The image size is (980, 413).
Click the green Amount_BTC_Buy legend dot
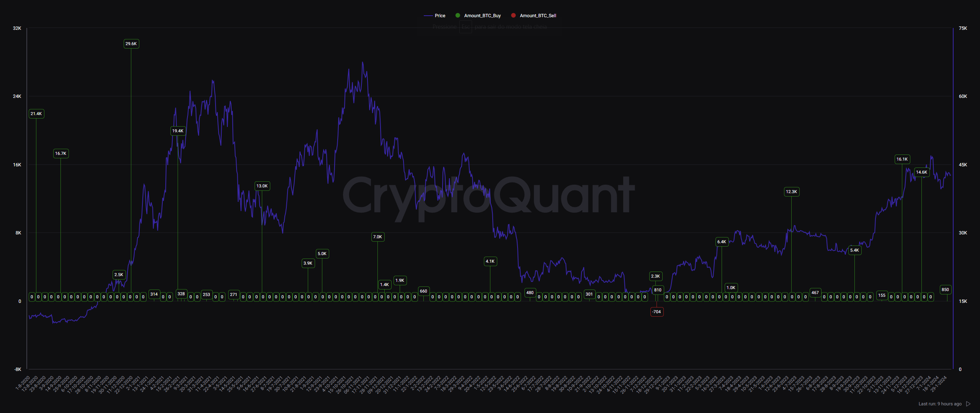(x=458, y=16)
